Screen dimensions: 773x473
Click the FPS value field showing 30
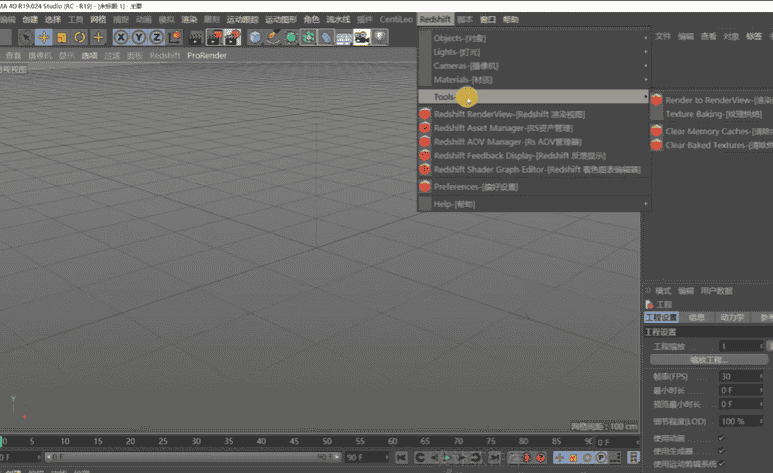point(741,376)
